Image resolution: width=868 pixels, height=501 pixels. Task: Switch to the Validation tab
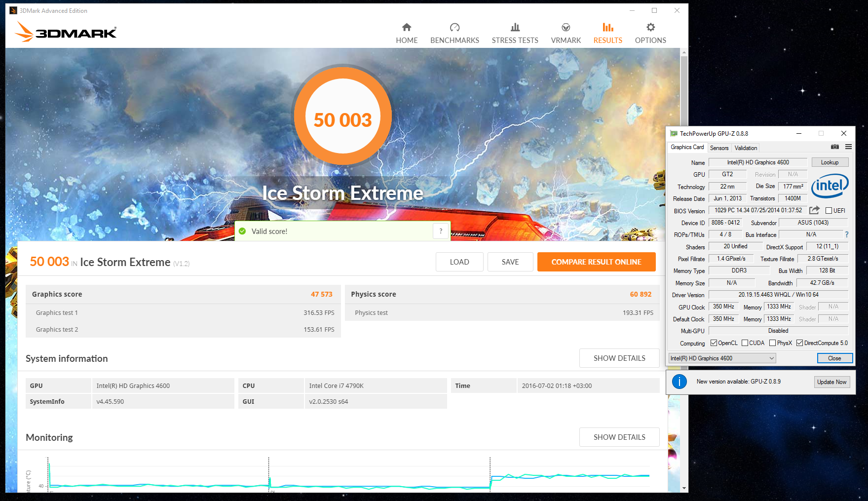(x=746, y=148)
